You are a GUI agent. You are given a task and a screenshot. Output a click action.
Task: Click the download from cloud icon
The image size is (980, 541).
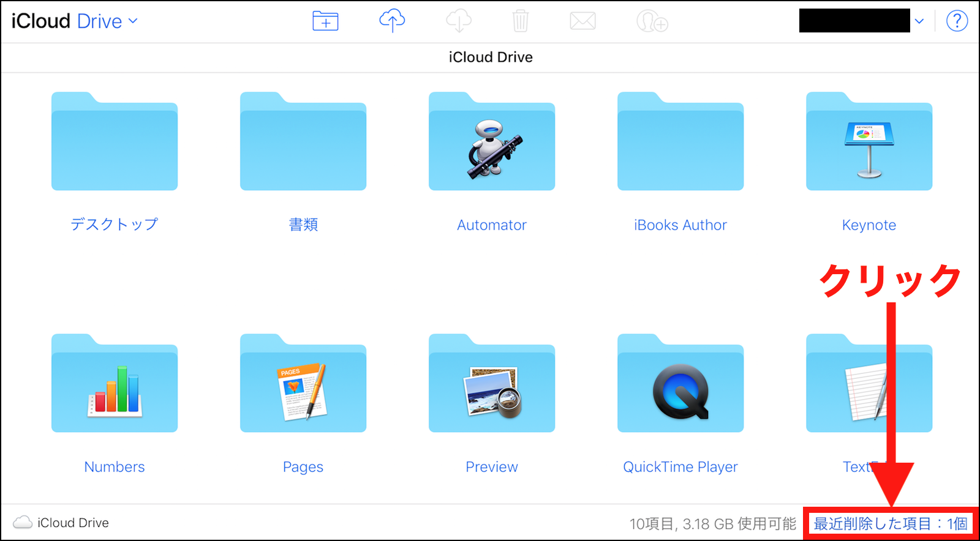459,21
